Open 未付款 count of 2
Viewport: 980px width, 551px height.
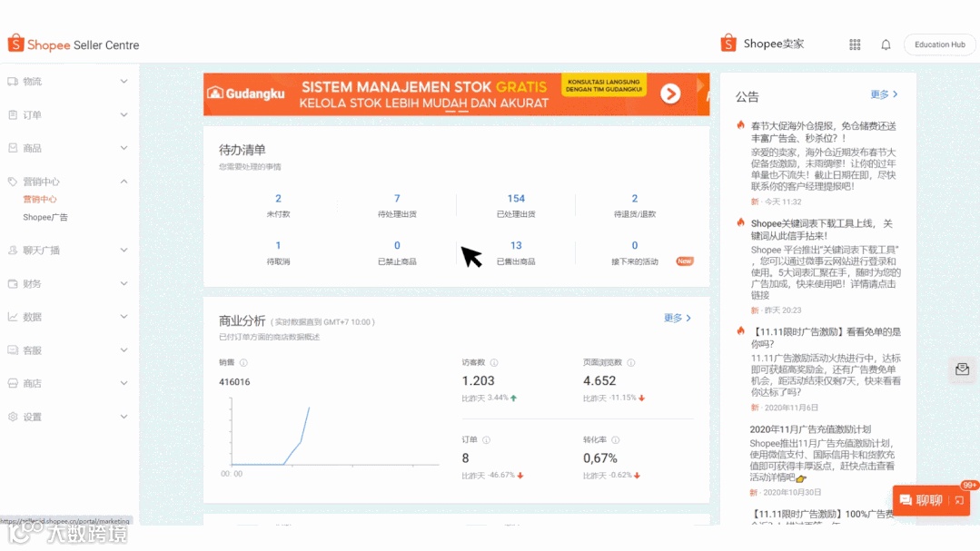click(278, 199)
